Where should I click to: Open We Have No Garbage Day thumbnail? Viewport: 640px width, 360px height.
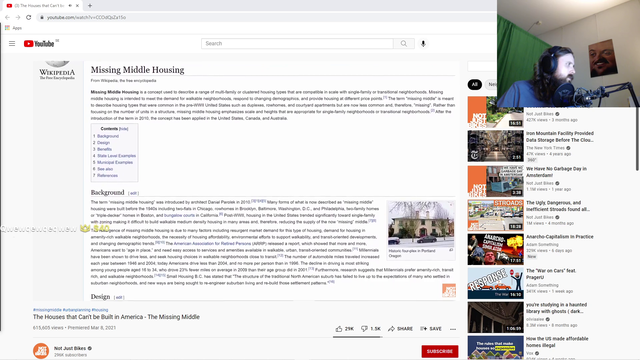[496, 181]
